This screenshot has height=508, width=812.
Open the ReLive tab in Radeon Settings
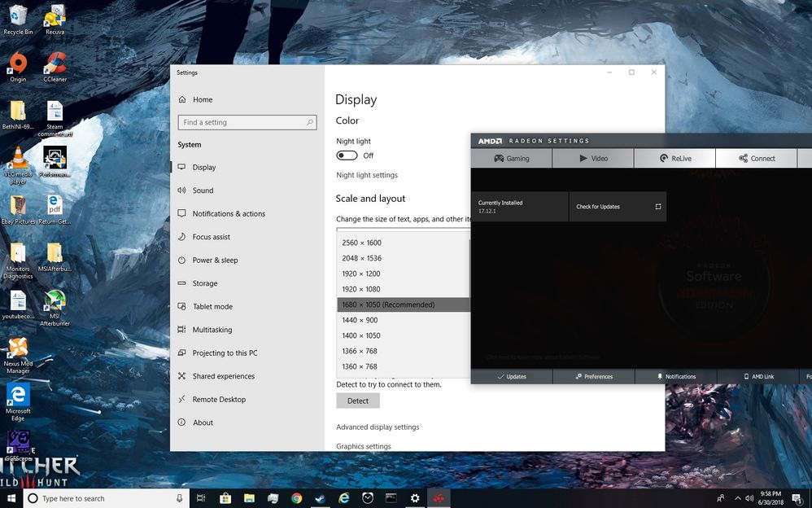tap(675, 158)
